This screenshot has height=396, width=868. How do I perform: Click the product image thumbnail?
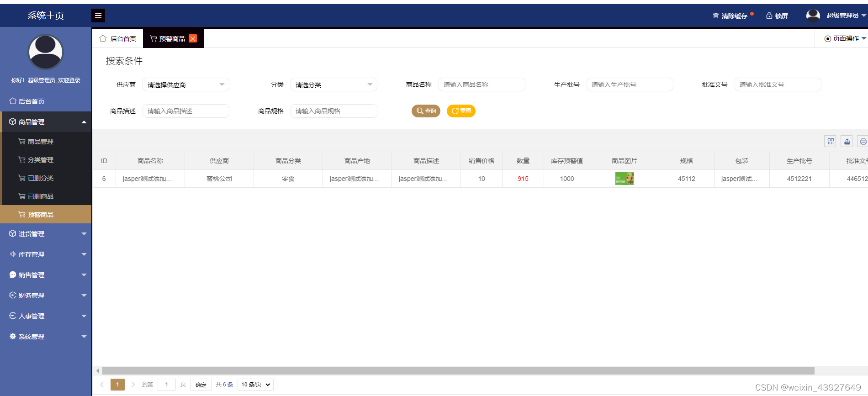625,179
